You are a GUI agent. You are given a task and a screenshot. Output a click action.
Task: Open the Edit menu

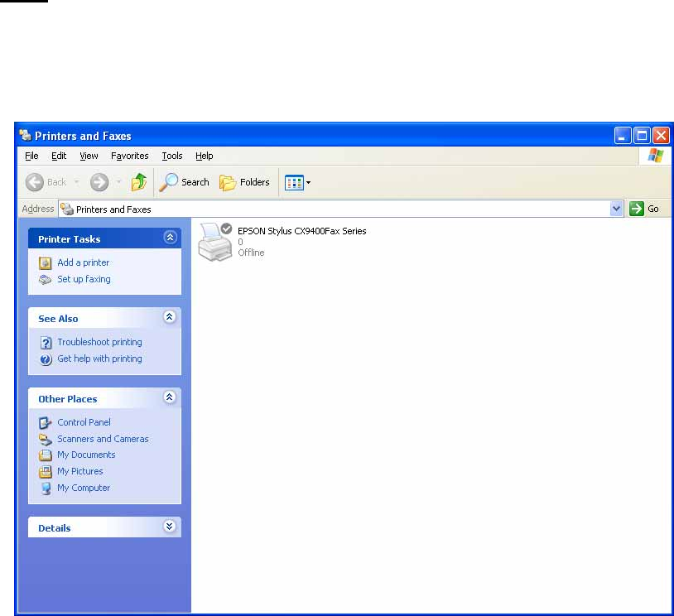tap(59, 156)
